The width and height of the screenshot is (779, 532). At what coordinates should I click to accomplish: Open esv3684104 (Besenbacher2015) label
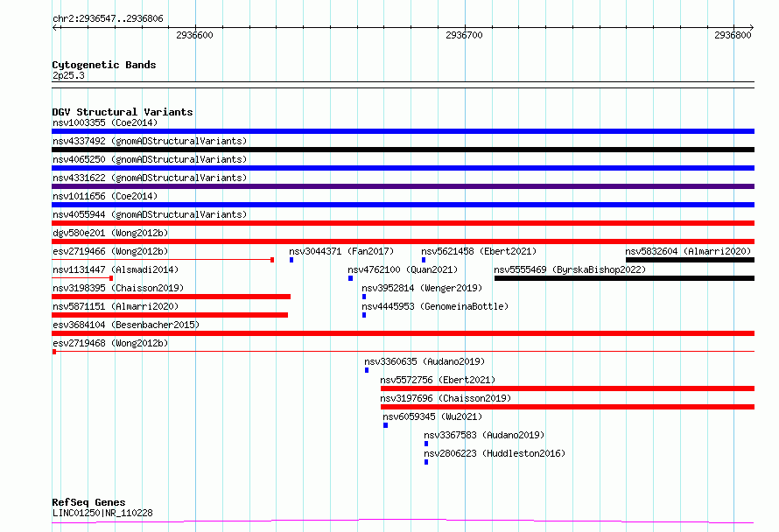coord(126,325)
